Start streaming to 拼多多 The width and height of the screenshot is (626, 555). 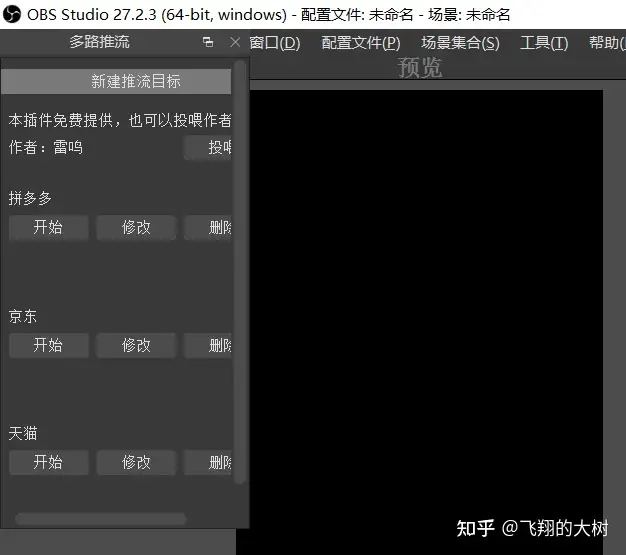pos(49,228)
